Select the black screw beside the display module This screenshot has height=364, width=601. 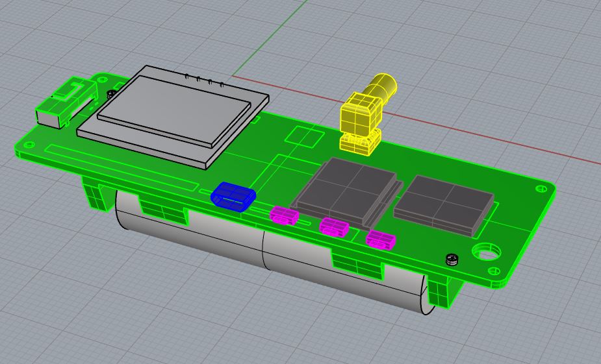click(x=110, y=94)
